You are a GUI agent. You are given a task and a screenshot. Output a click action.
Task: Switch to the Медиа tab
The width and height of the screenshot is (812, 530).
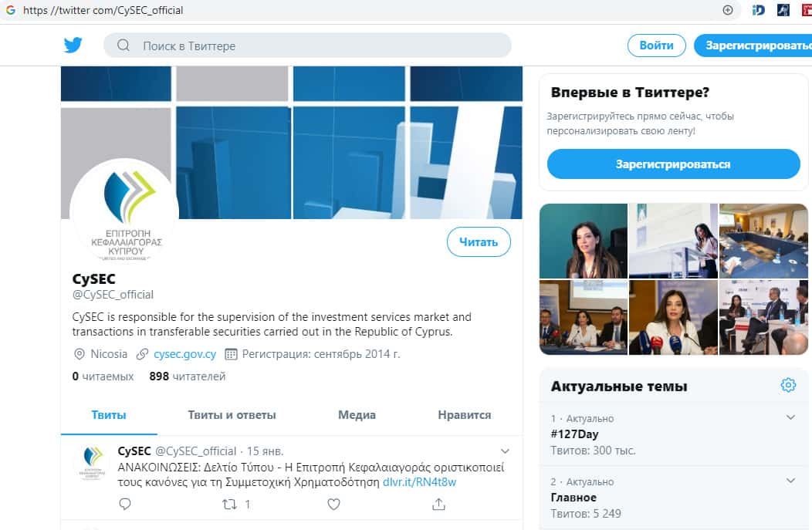357,414
